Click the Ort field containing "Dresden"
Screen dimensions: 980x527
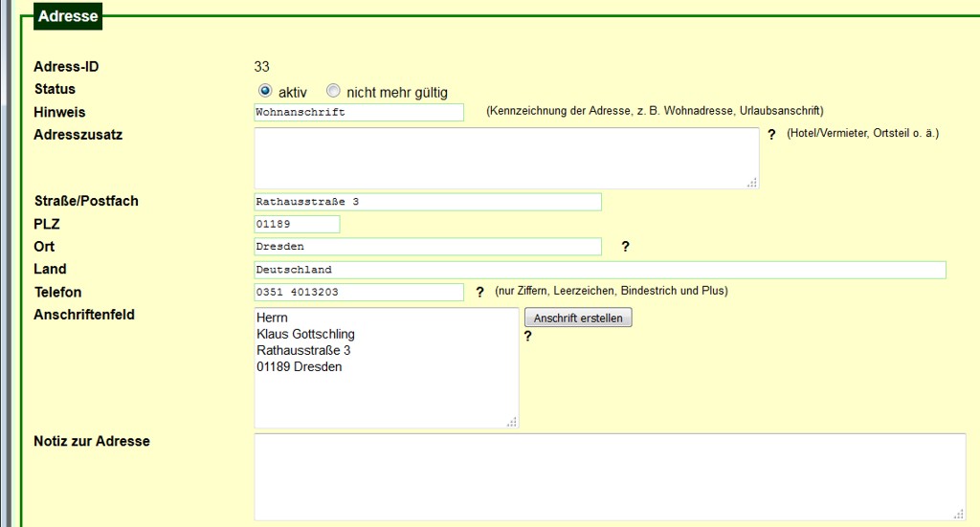click(x=427, y=247)
